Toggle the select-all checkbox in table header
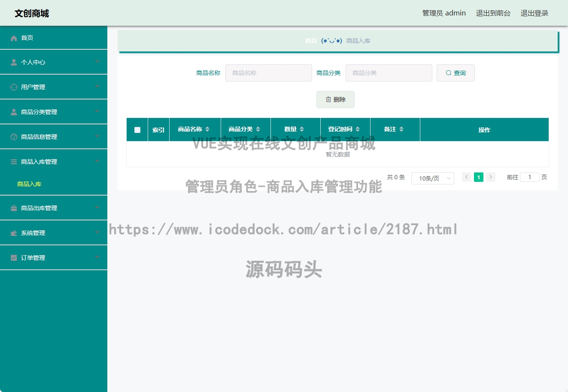The width and height of the screenshot is (568, 392). (137, 130)
